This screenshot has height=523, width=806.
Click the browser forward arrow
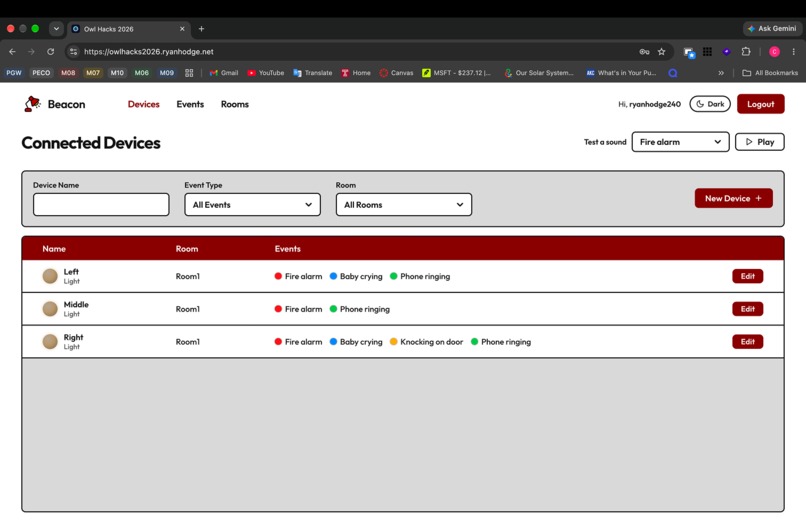click(31, 51)
